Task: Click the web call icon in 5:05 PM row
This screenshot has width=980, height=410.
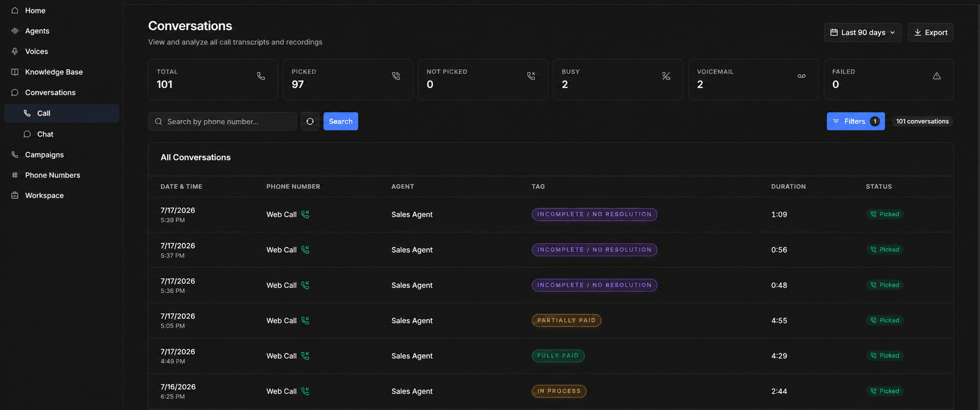Action: [x=305, y=321]
